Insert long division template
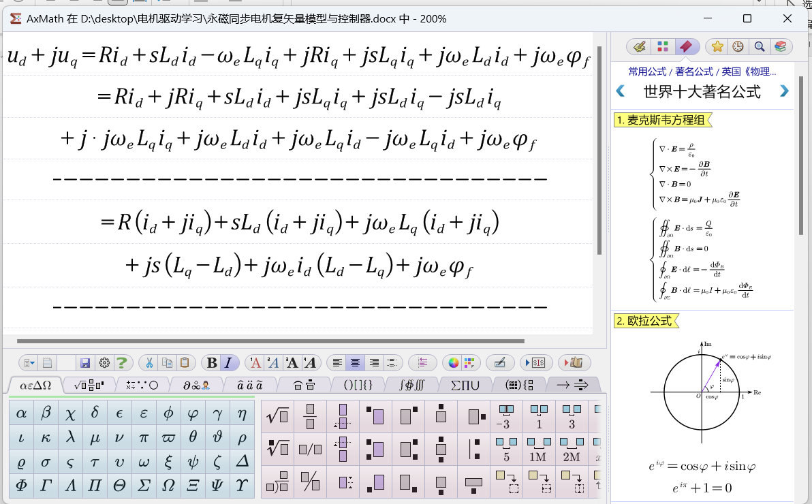The image size is (812, 504). tap(277, 482)
